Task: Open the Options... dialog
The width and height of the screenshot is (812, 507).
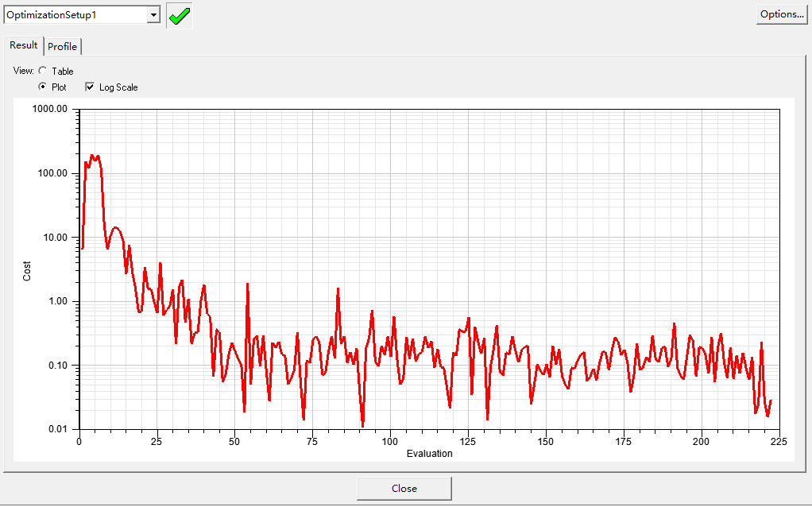Action: [782, 14]
